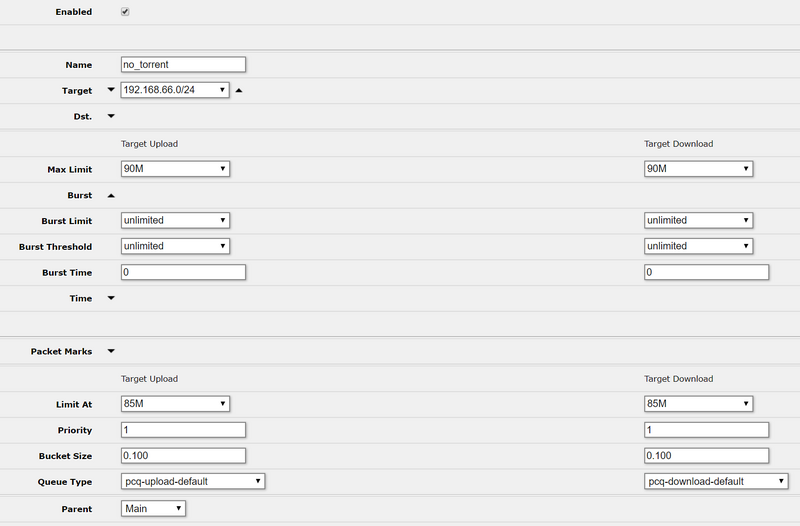Viewport: 800px width, 526px height.
Task: Expand the Packet Marks arrow
Action: (x=111, y=351)
